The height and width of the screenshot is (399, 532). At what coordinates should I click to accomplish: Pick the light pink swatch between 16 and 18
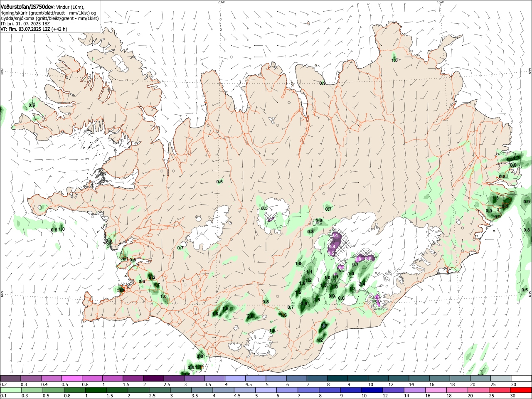[436, 390]
